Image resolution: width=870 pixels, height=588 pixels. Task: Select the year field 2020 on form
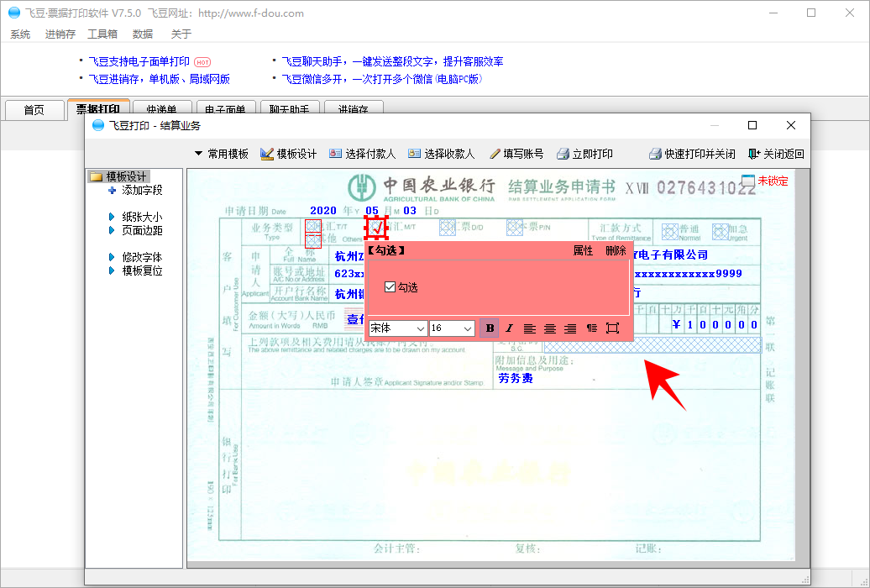[x=323, y=211]
